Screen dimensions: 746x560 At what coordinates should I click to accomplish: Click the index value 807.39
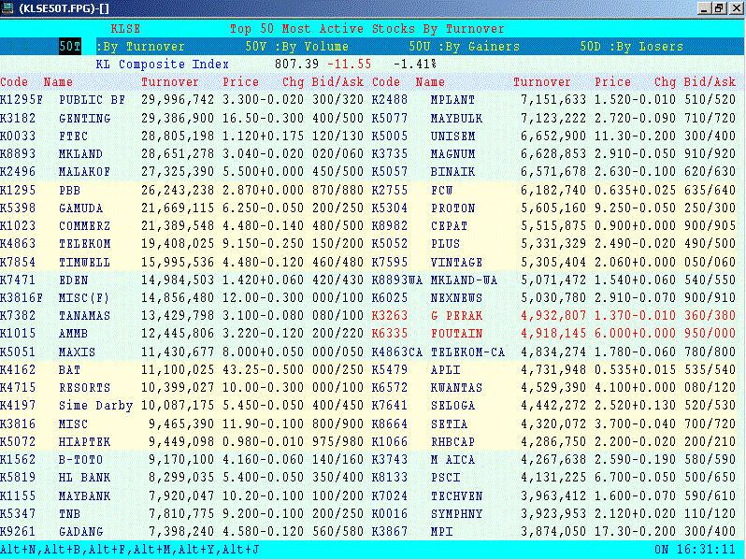[296, 65]
